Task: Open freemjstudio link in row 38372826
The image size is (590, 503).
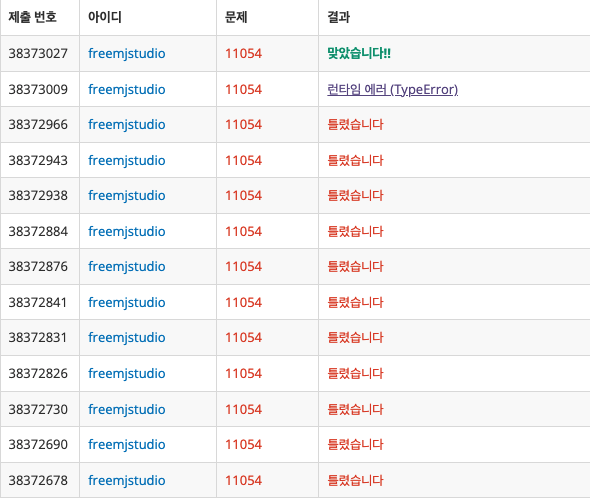Action: (126, 374)
